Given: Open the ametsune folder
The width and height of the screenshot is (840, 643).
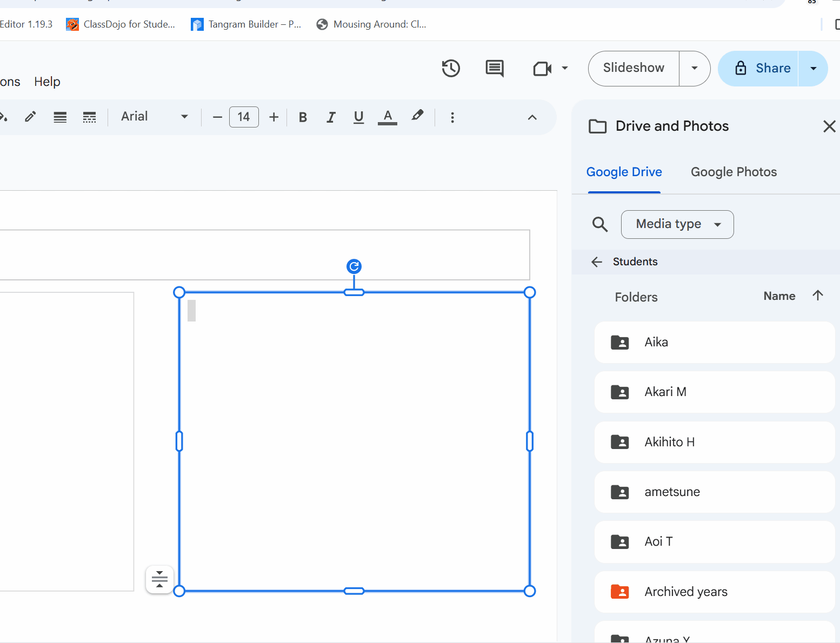Looking at the screenshot, I should (x=715, y=492).
